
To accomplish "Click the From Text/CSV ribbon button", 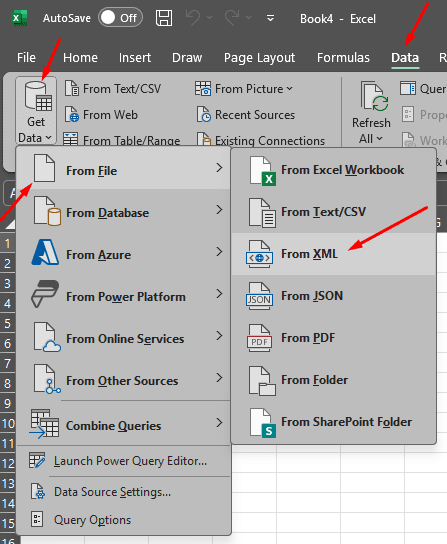I will tap(113, 89).
